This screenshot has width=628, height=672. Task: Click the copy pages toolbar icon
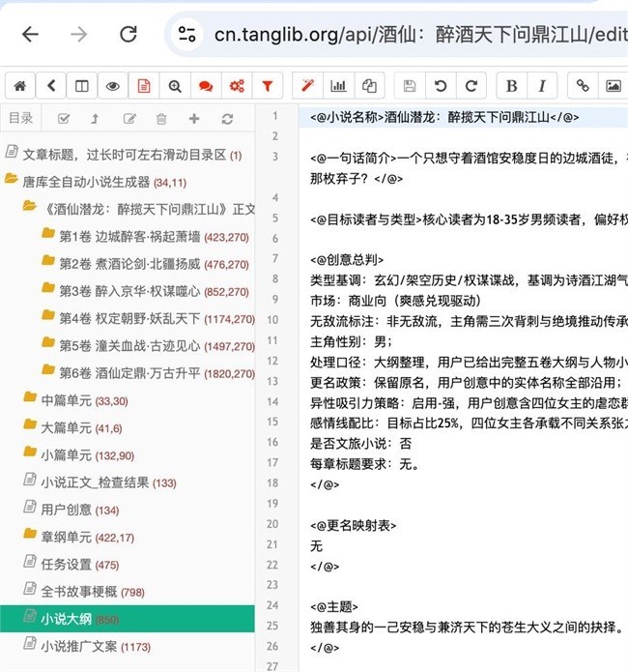tap(369, 86)
